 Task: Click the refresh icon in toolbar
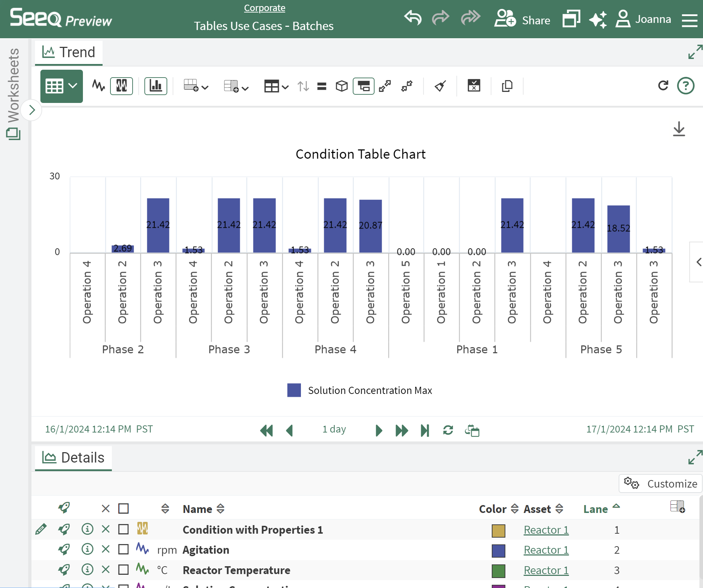click(x=663, y=85)
